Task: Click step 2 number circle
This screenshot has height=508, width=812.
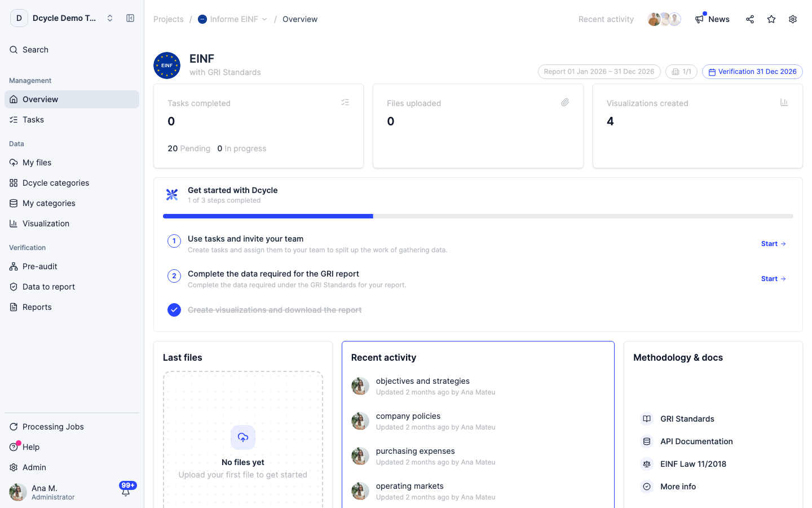Action: tap(174, 276)
